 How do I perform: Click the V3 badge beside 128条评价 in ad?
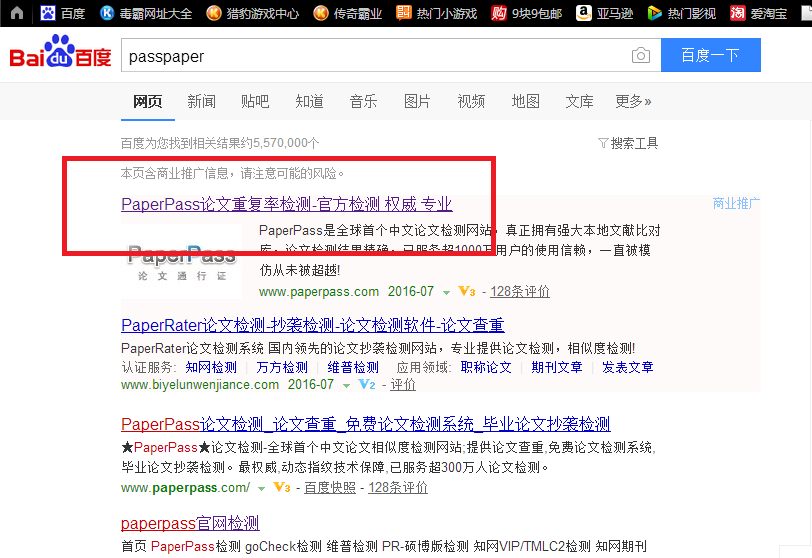(x=467, y=291)
